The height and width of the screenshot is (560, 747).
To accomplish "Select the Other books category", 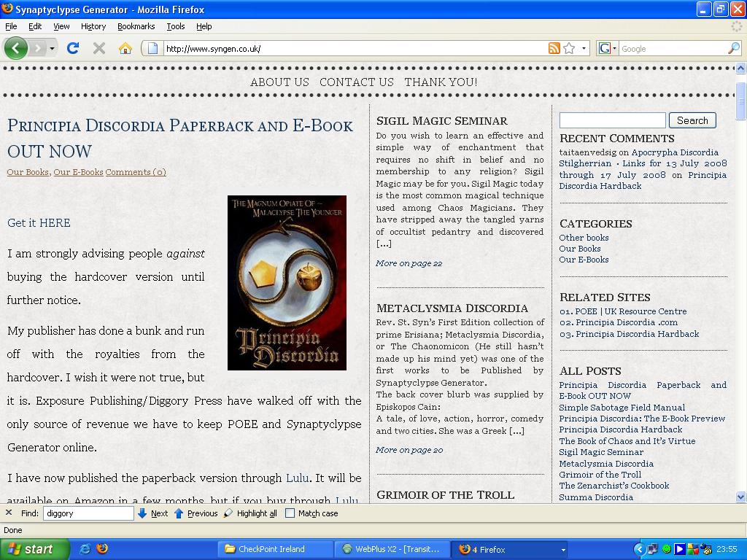I will click(x=584, y=237).
